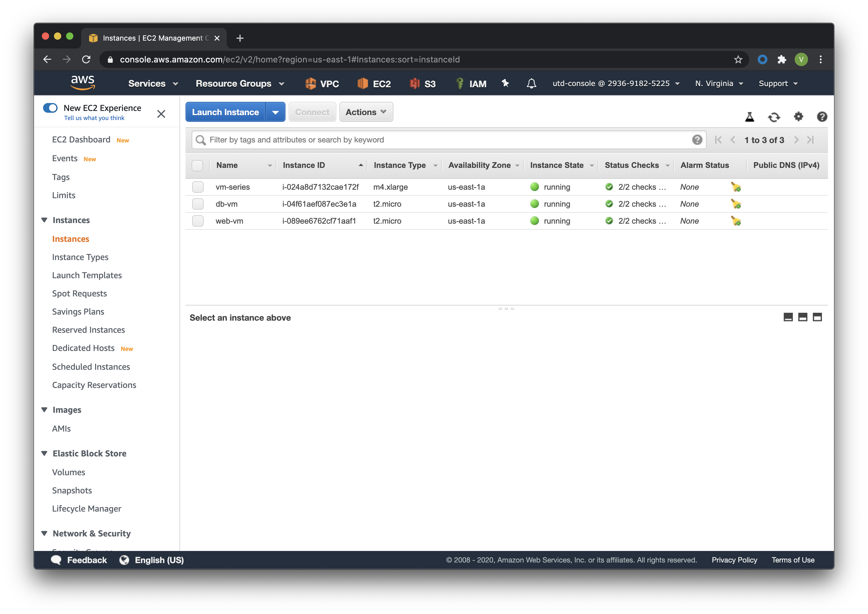Viewport: 868px width, 614px height.
Task: Collapse the Network & Security section
Action: [44, 533]
